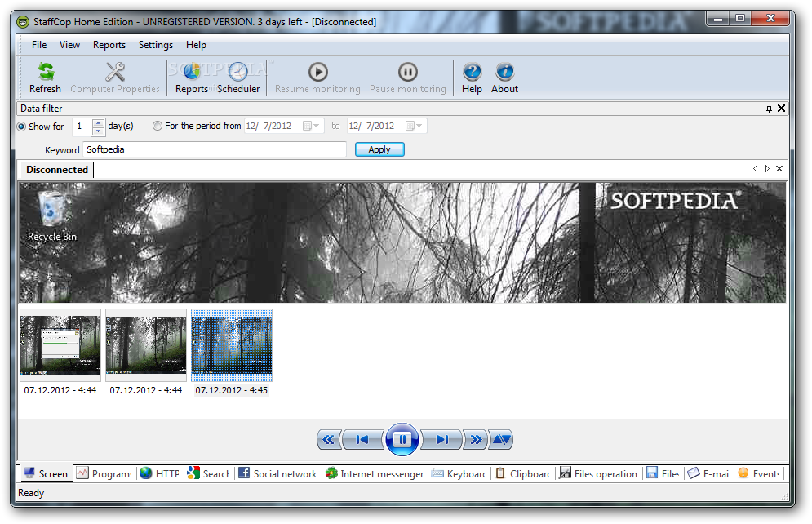Image resolution: width=812 pixels, height=524 pixels.
Task: Select the Social network tab
Action: point(278,473)
